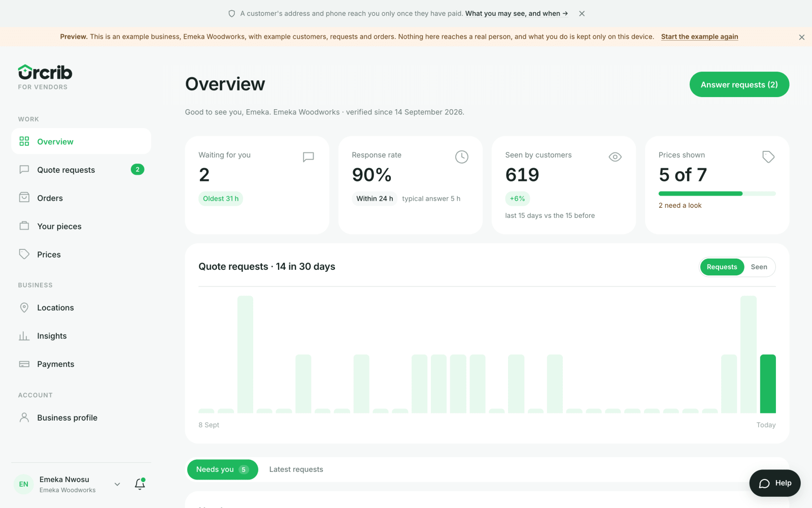
Task: Click the Your pieces briefcase icon
Action: (24, 226)
